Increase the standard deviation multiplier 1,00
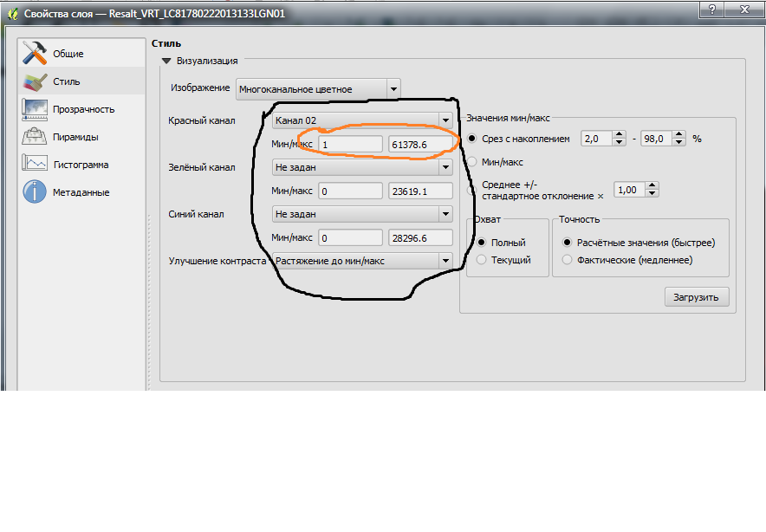Viewport: 766px width, 532px height. coord(652,185)
